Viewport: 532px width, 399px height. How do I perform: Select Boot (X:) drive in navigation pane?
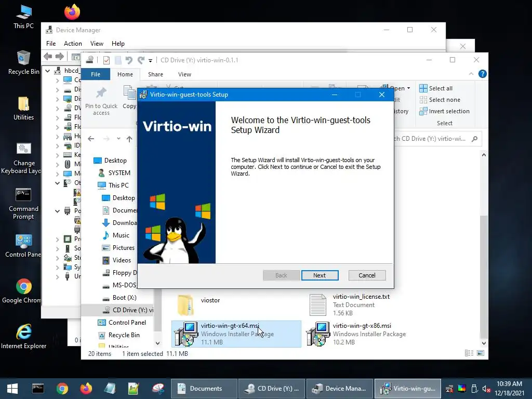coord(119,298)
